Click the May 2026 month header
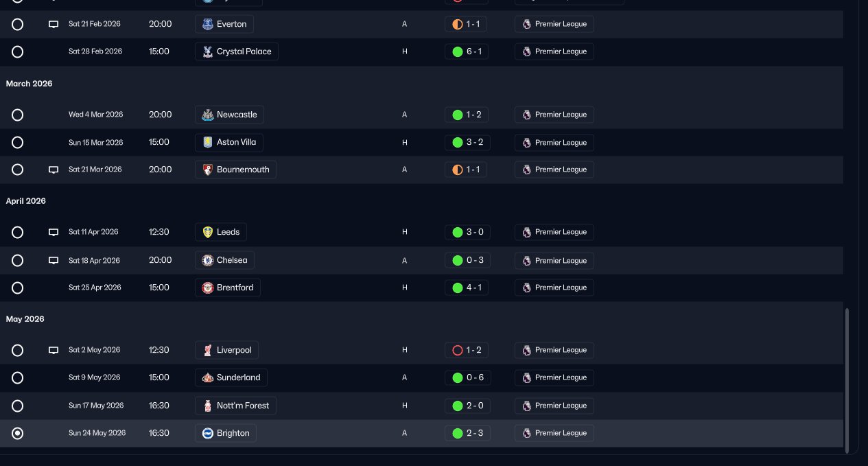This screenshot has width=868, height=466. pos(25,319)
